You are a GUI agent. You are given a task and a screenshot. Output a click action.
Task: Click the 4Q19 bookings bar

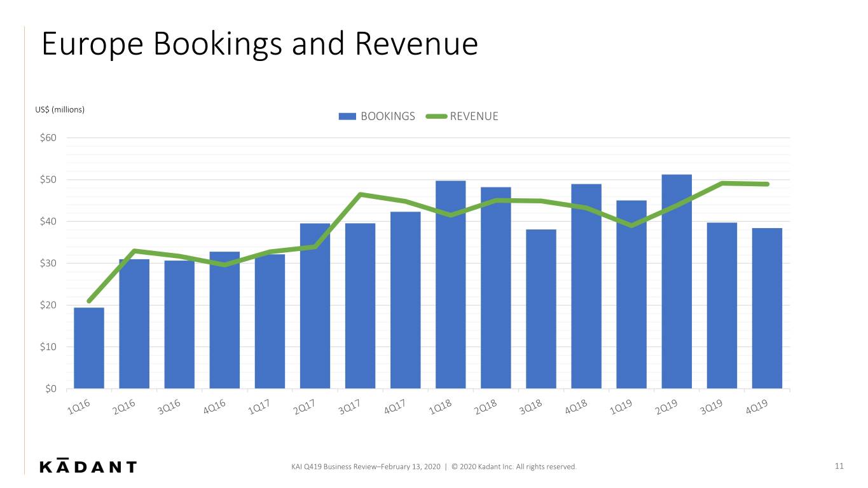pos(767,308)
